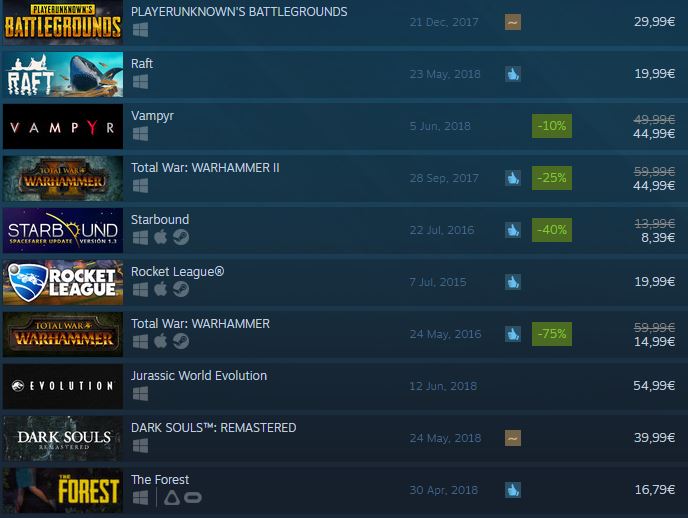Click the mixed review icon for DARK SOULS: REMASTERED
The height and width of the screenshot is (518, 688).
[512, 438]
